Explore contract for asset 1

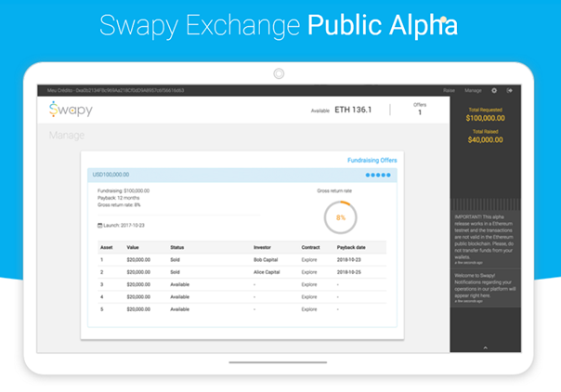pyautogui.click(x=309, y=260)
